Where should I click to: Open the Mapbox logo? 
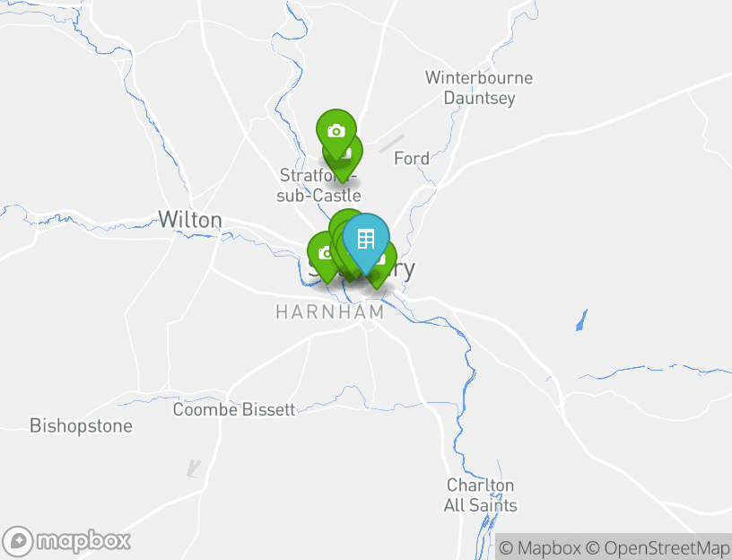[66, 542]
